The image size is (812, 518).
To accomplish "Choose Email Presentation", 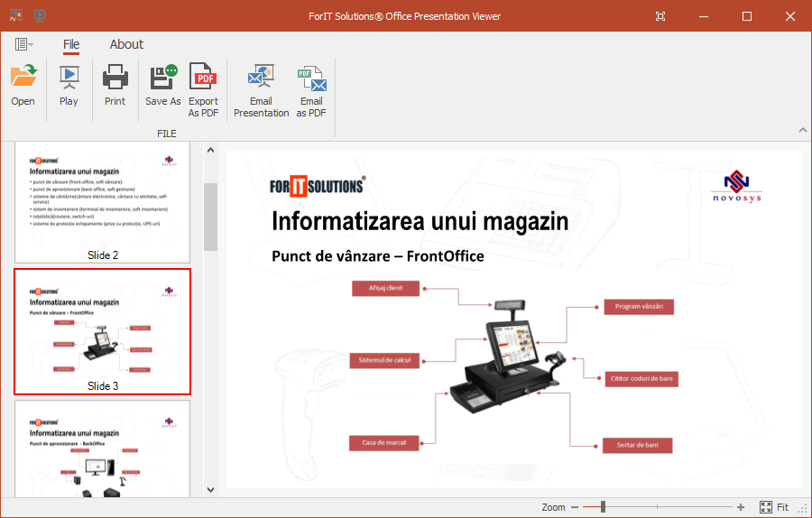I will (x=261, y=90).
